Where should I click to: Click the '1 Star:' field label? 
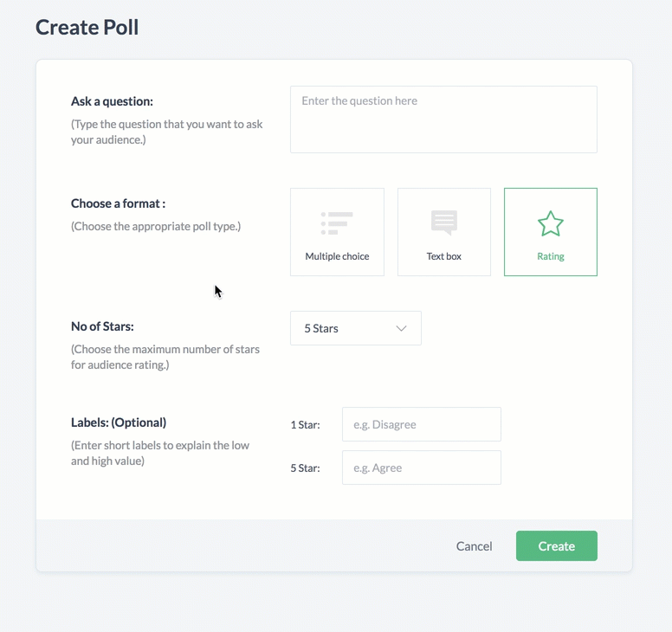pos(305,425)
